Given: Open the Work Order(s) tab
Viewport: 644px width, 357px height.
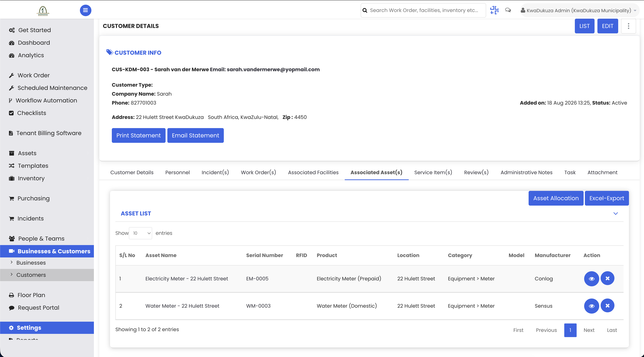Looking at the screenshot, I should coord(259,173).
